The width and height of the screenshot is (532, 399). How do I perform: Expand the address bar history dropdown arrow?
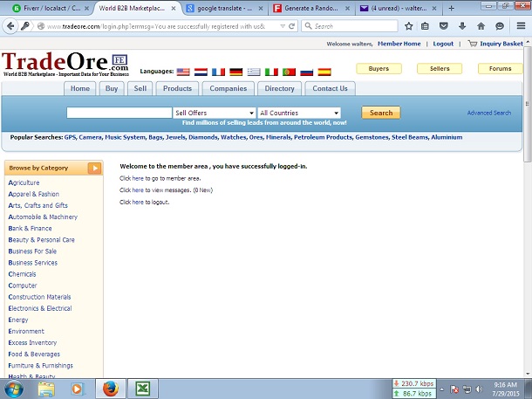[x=283, y=26]
